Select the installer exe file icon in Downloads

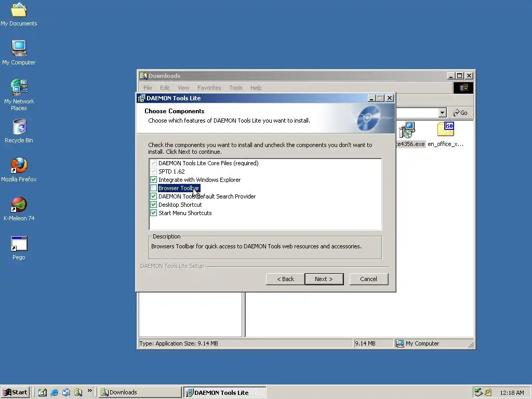click(x=407, y=129)
